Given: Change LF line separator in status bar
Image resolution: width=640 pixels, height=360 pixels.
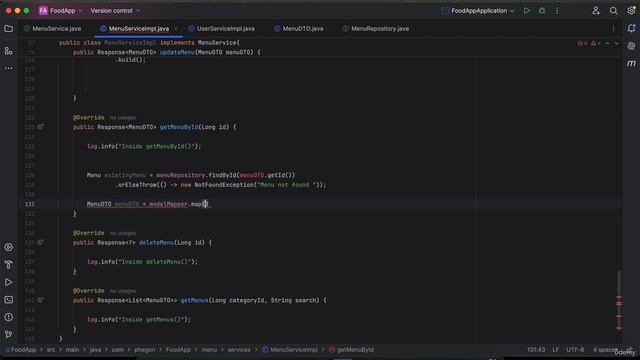Looking at the screenshot, I should pyautogui.click(x=556, y=350).
